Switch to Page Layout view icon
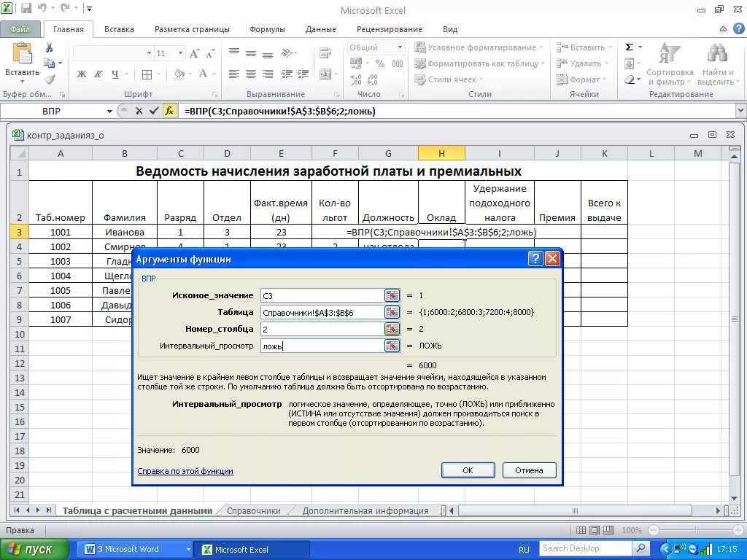747x560 pixels. coord(595,530)
